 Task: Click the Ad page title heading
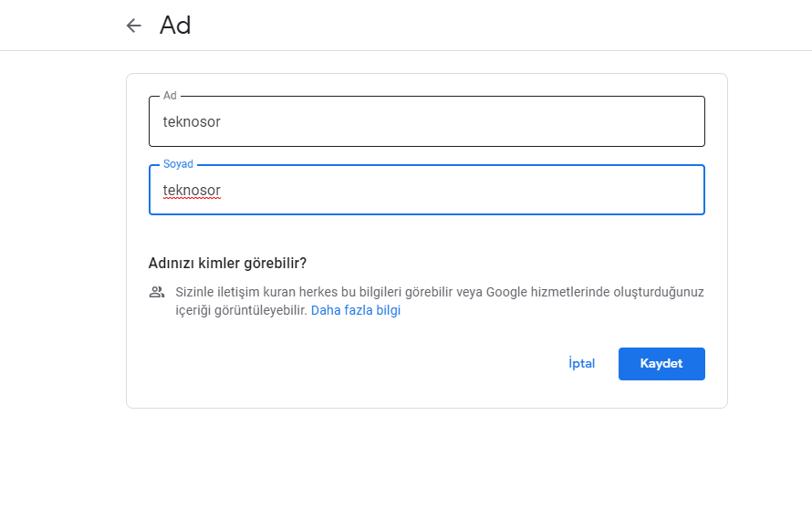tap(175, 26)
